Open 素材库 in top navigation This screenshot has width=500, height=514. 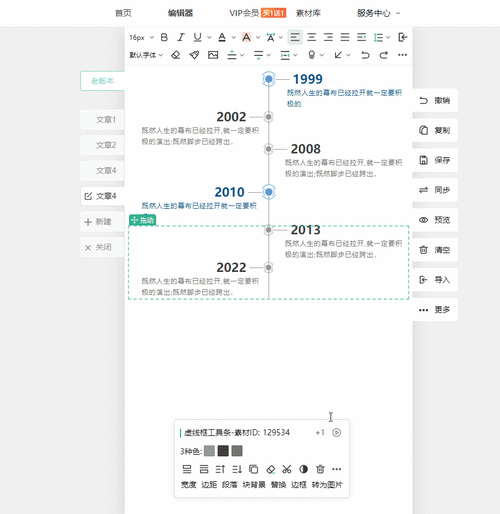(x=308, y=13)
